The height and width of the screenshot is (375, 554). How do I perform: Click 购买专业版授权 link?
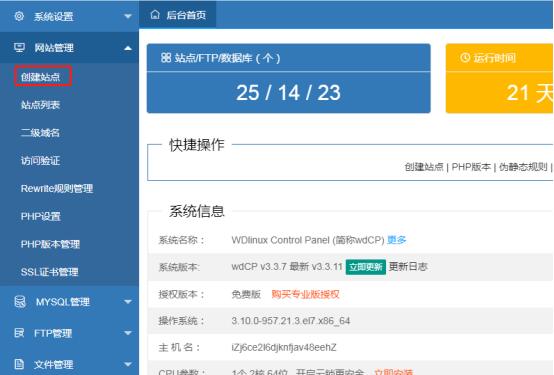point(305,294)
